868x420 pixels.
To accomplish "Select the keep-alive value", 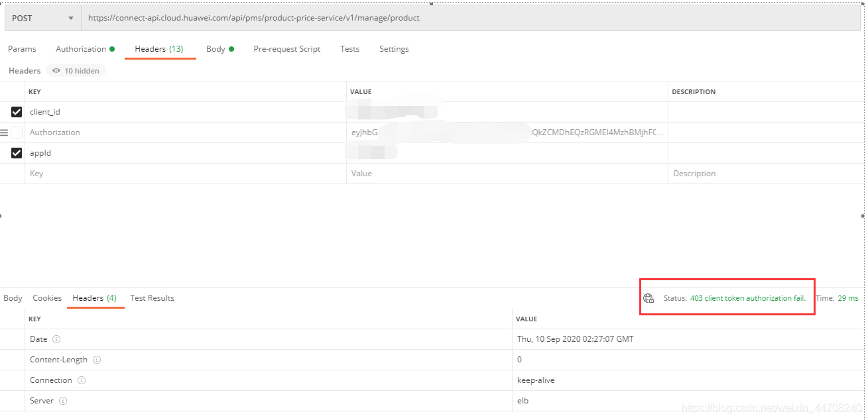I will 536,380.
